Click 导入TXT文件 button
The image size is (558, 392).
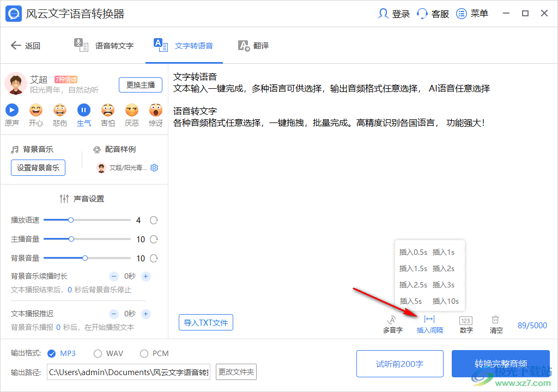(205, 322)
